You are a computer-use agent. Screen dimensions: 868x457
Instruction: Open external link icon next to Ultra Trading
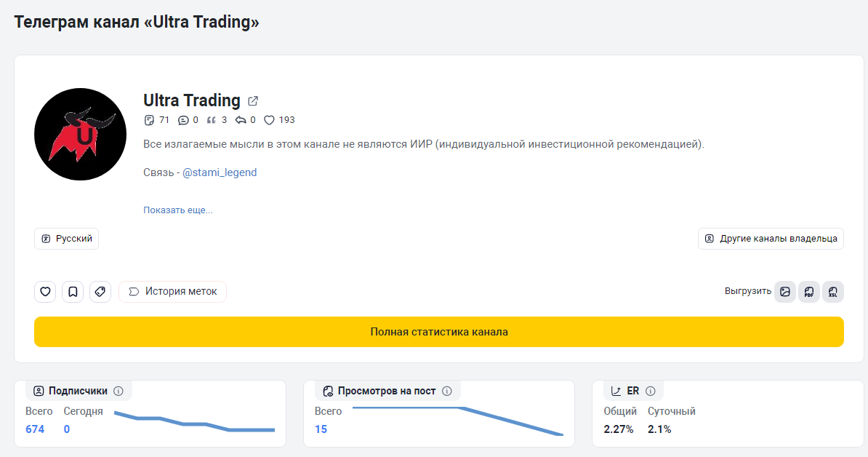coord(253,101)
